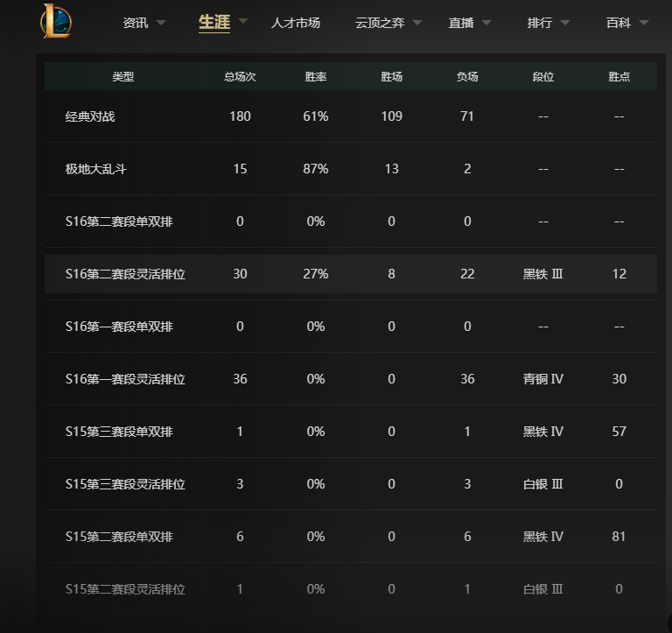Image resolution: width=672 pixels, height=633 pixels.
Task: Select the S15第二赛段单双排 row label
Action: tap(119, 537)
